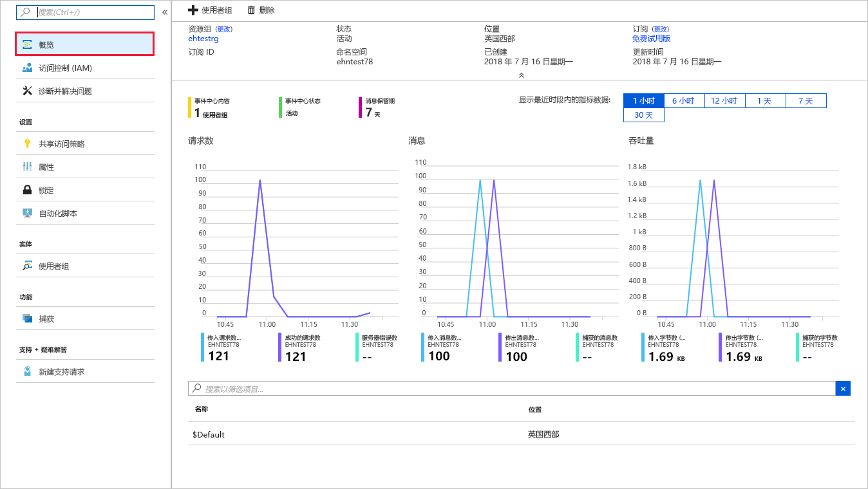The image size is (868, 489).
Task: Select the 12 小时 time range
Action: [x=724, y=101]
